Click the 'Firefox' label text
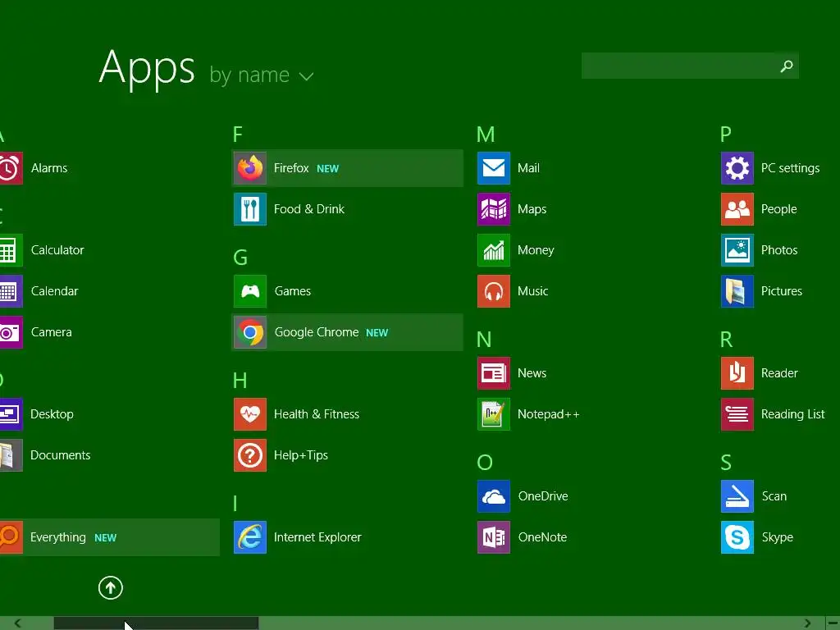The width and height of the screenshot is (840, 630). tap(291, 168)
